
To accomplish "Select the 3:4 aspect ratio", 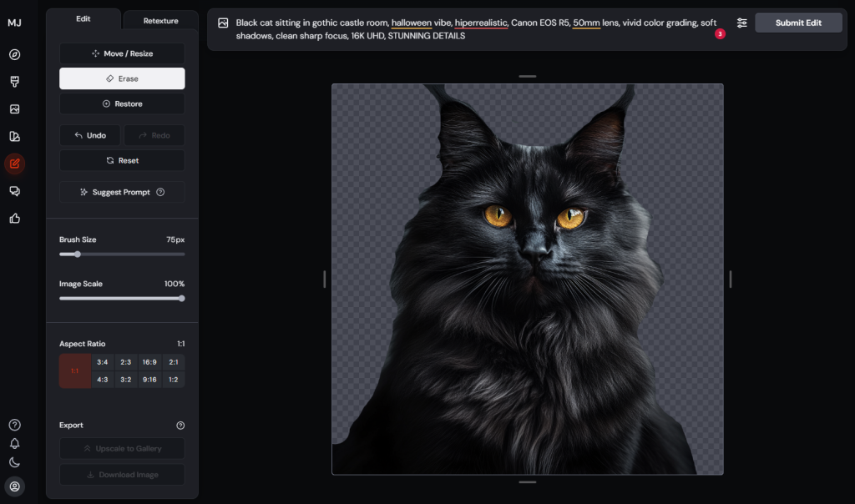I will point(103,362).
